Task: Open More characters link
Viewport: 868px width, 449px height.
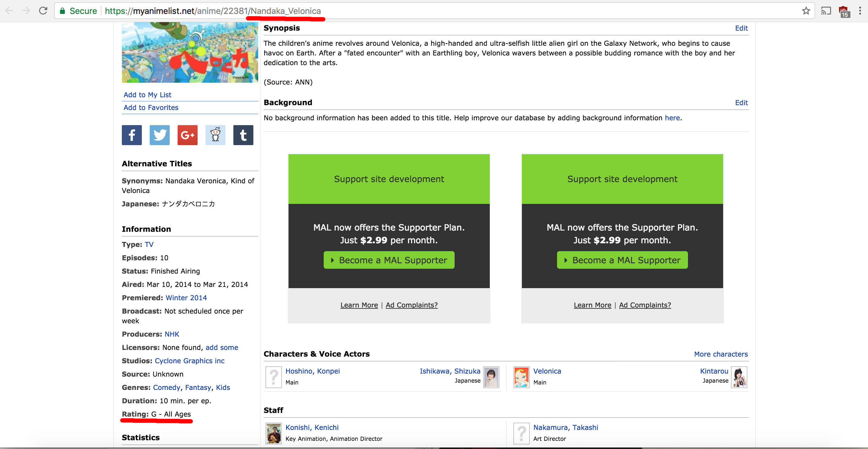Action: pyautogui.click(x=721, y=354)
